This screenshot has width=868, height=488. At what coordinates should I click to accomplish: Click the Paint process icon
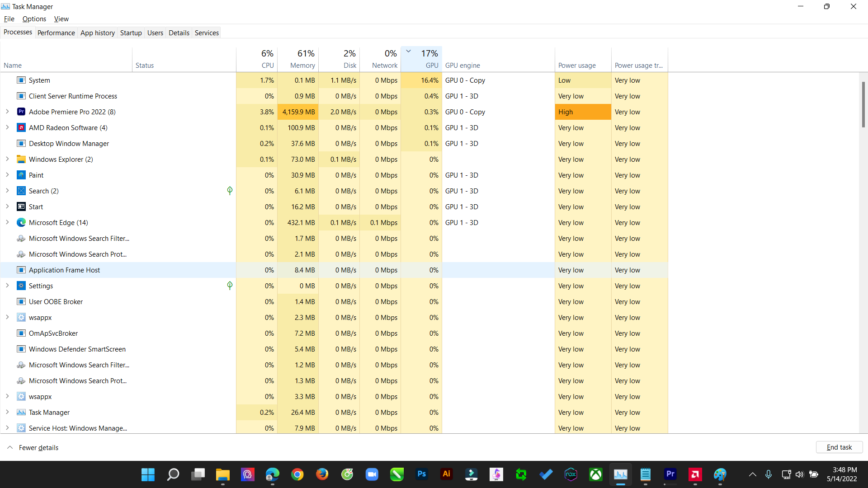21,175
